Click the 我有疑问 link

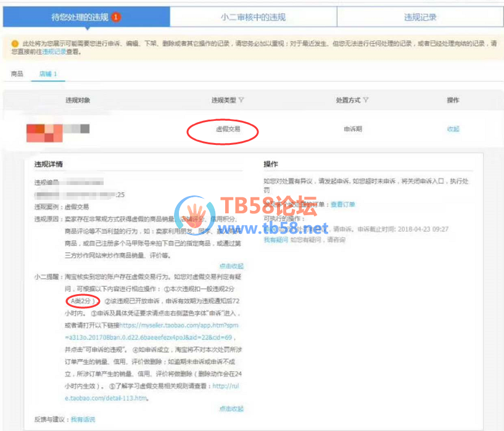point(276,240)
